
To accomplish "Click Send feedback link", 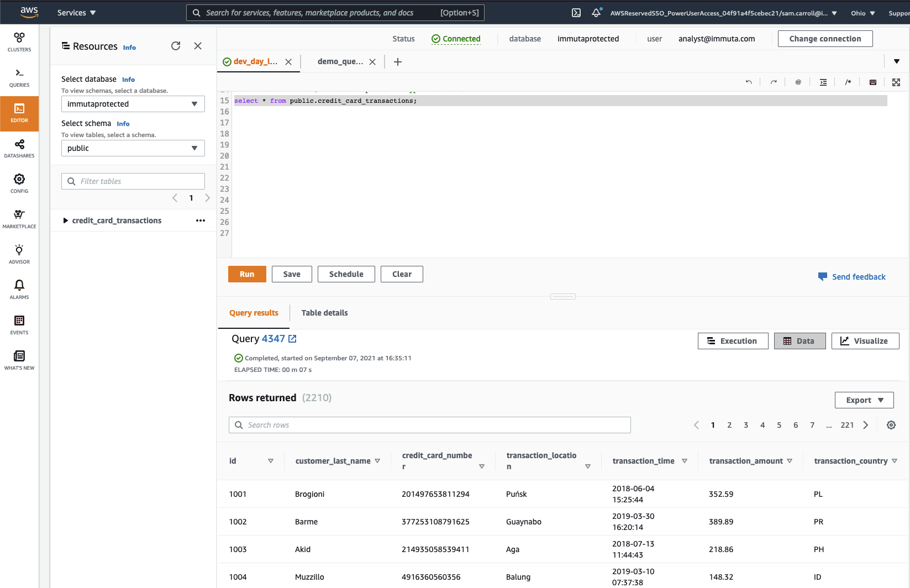I will coord(852,277).
